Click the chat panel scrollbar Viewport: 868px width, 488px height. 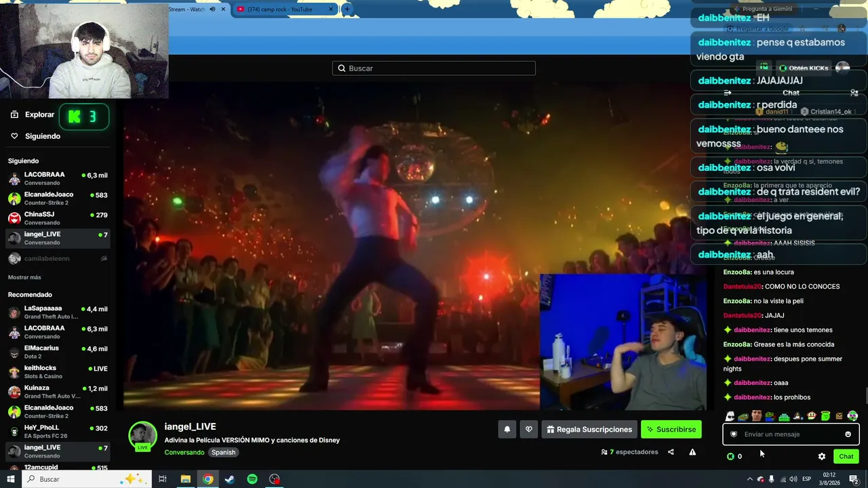click(x=865, y=395)
